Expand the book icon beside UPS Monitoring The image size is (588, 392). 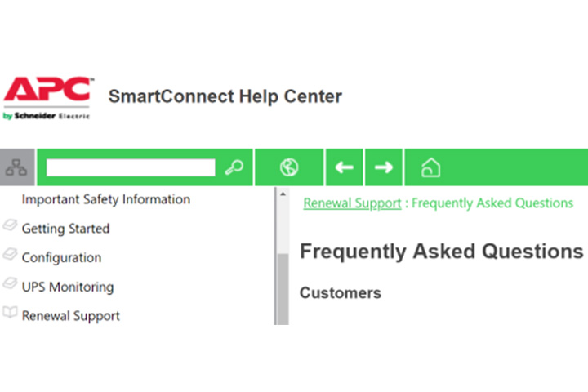coord(10,286)
